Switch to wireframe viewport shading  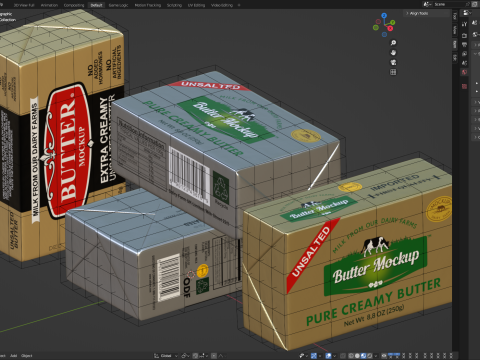(x=351, y=356)
